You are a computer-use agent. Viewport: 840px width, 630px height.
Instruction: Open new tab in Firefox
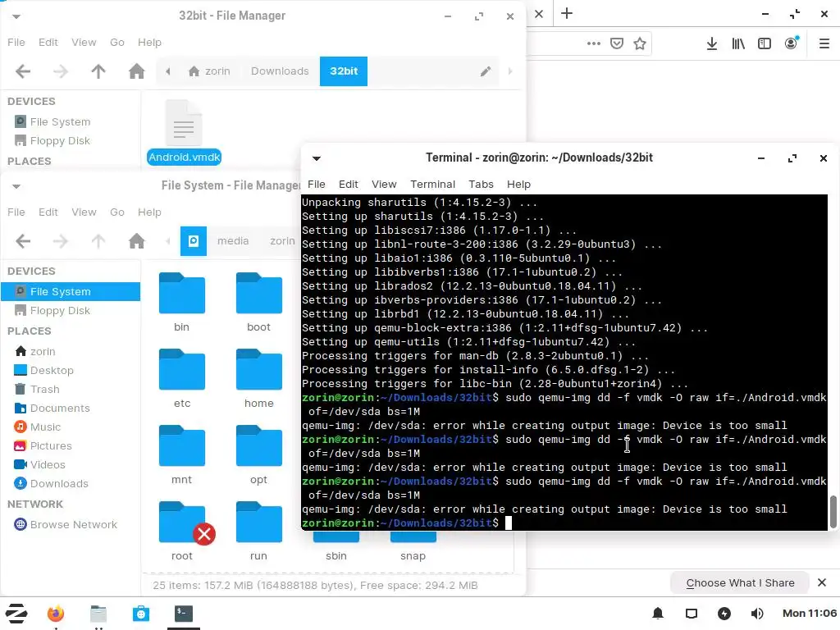coord(567,13)
